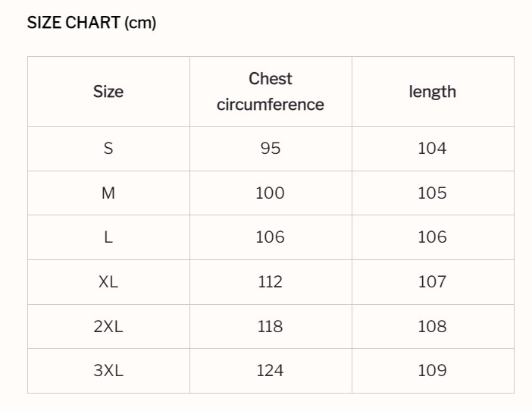Select the Size column header

(108, 92)
